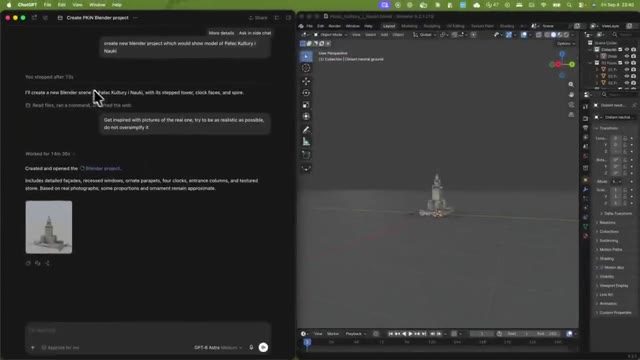Toggle X-ray in viewport header
The height and width of the screenshot is (360, 640).
coord(539,35)
